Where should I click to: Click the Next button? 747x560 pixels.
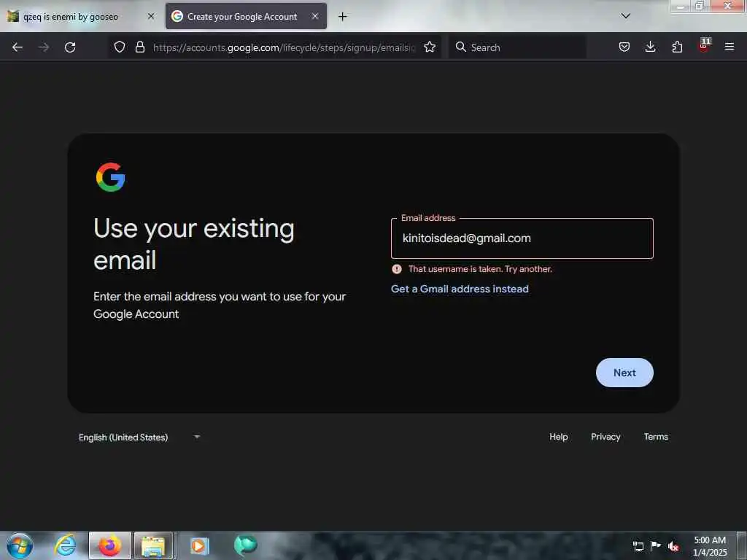pyautogui.click(x=624, y=373)
